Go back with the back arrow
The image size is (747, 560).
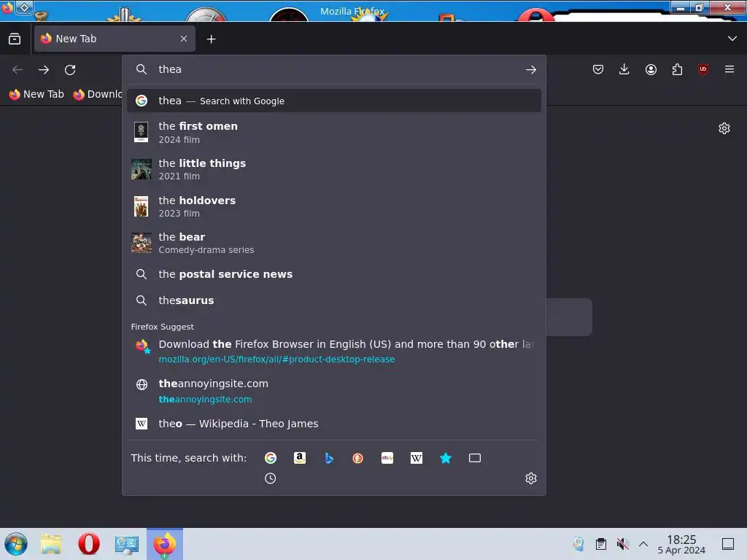click(18, 70)
